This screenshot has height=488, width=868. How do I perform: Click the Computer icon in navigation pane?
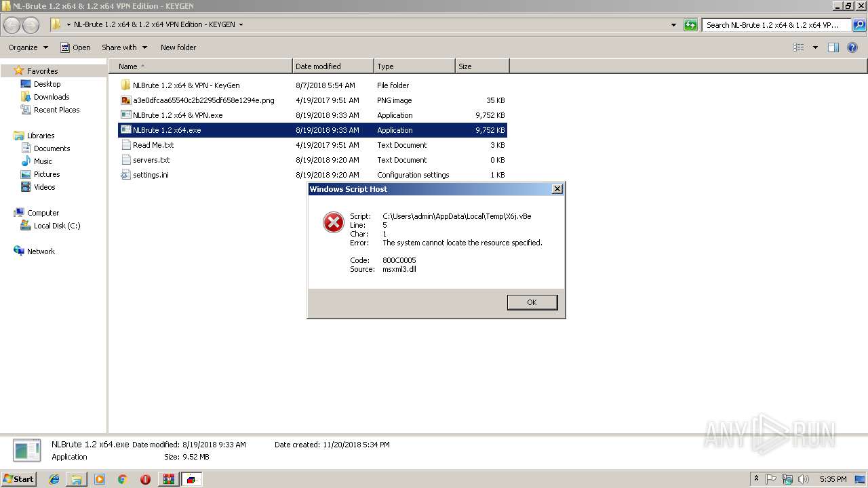[x=19, y=213]
